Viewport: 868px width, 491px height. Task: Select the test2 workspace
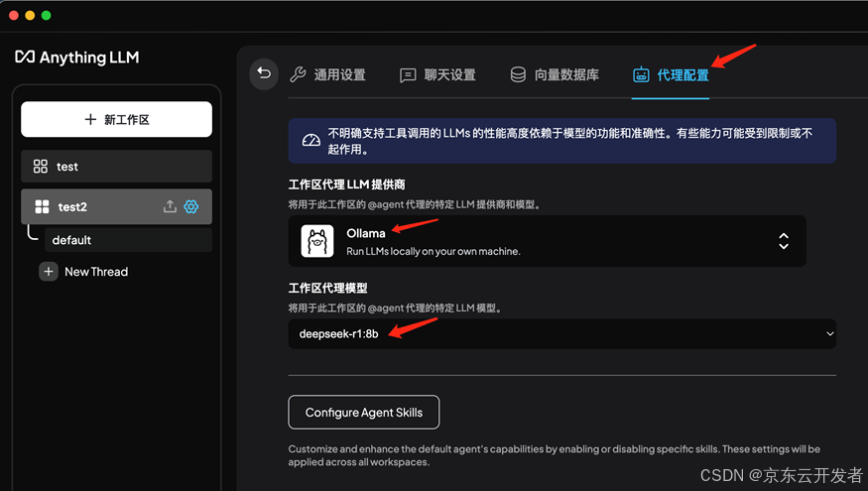(116, 206)
